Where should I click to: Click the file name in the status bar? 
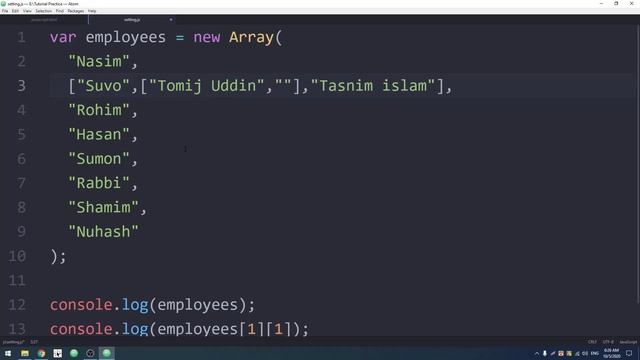click(13, 342)
